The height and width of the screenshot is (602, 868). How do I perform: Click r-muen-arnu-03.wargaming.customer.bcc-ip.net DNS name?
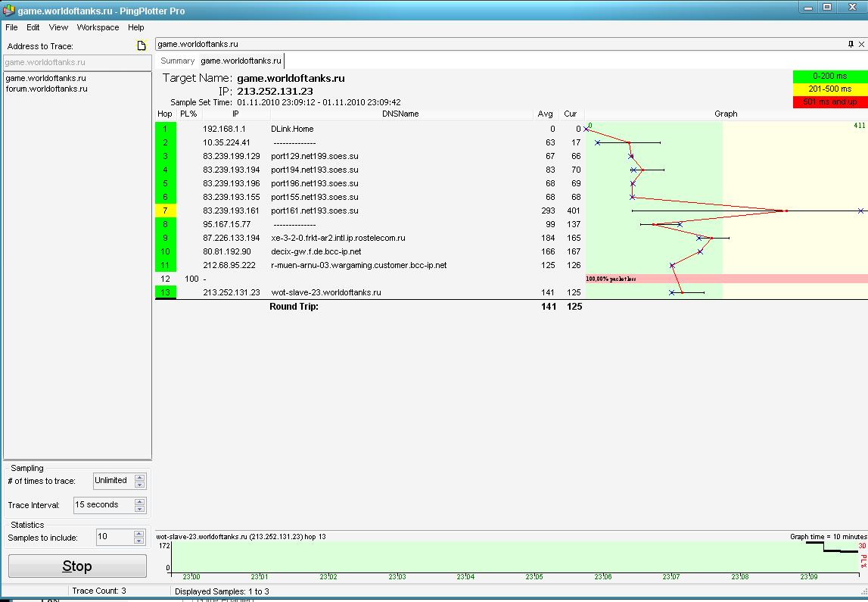tap(359, 265)
